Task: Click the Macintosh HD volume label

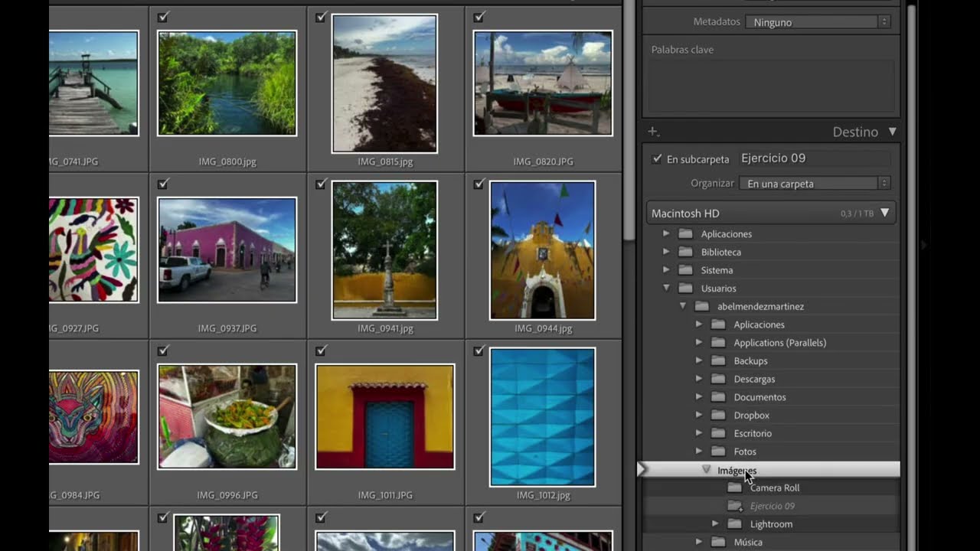Action: tap(685, 214)
